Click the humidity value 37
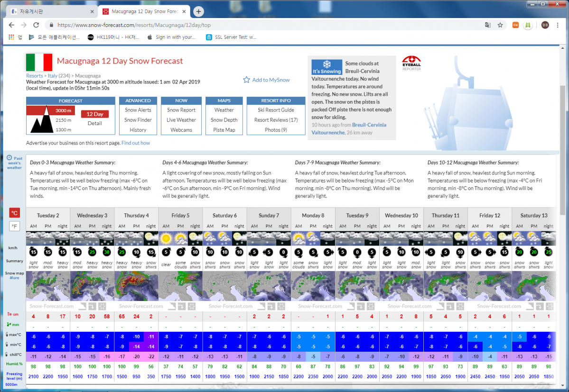Screen dimensions: 569x392 click(x=166, y=366)
